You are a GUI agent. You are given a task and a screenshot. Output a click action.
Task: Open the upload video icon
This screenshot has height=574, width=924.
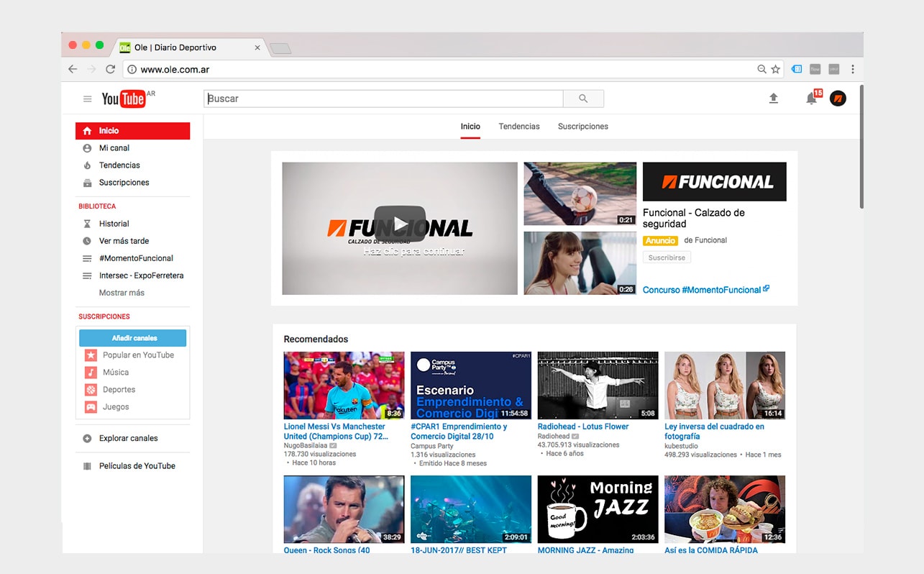774,99
